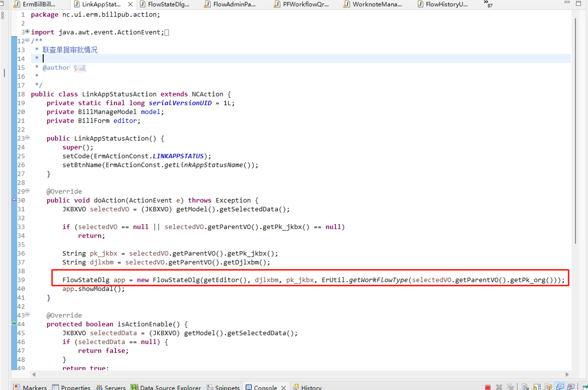Show hidden editor tabs list (87)
Screen dimensions: 588x390
pos(488,3)
